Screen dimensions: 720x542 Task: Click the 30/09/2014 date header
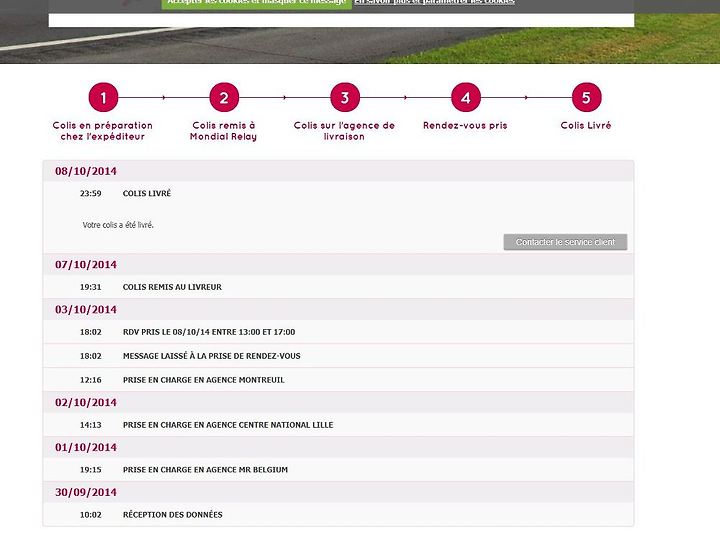coord(338,492)
